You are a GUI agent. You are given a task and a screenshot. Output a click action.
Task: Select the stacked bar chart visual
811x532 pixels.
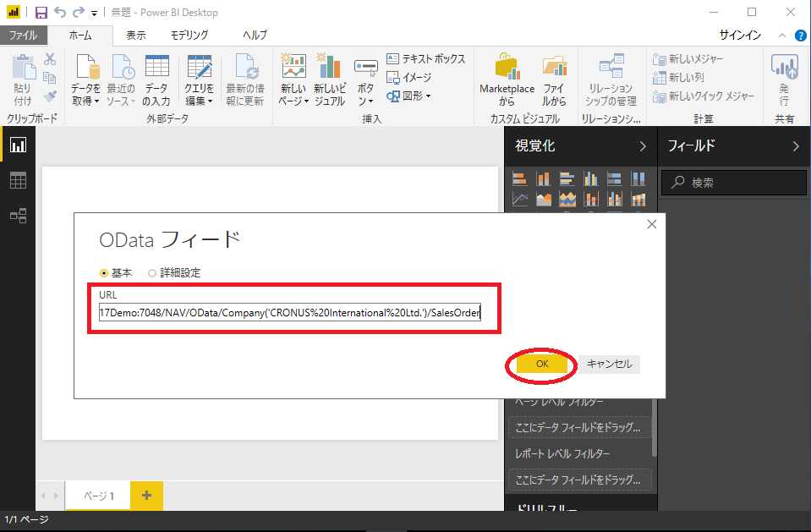(x=520, y=179)
